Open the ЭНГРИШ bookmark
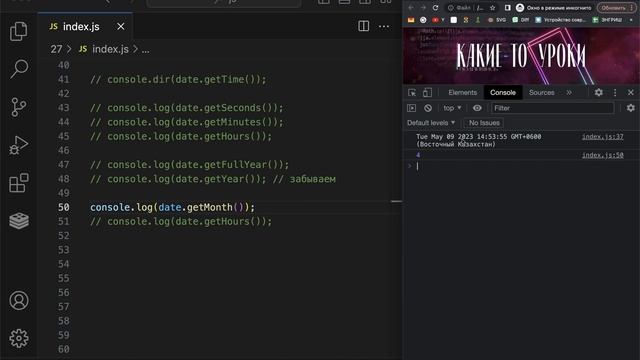Viewport: 640px width, 360px height. [x=607, y=20]
